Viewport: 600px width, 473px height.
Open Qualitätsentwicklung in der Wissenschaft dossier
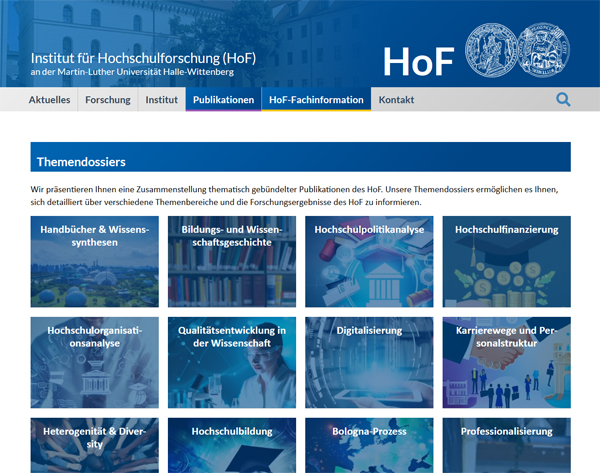click(232, 362)
